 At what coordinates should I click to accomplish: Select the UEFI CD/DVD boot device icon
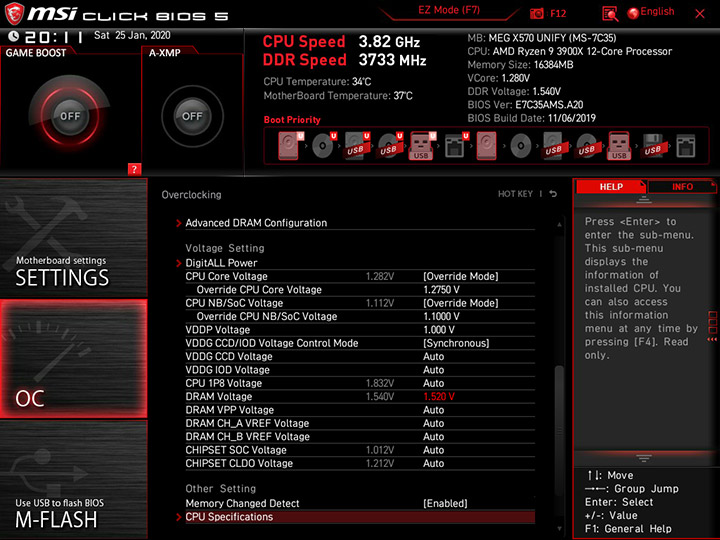(x=324, y=146)
